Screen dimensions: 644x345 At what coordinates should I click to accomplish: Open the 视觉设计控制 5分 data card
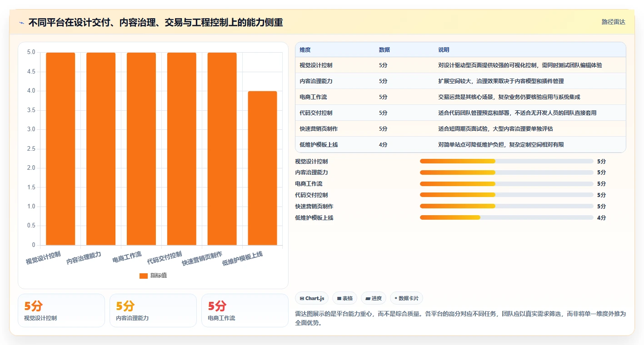tap(61, 310)
